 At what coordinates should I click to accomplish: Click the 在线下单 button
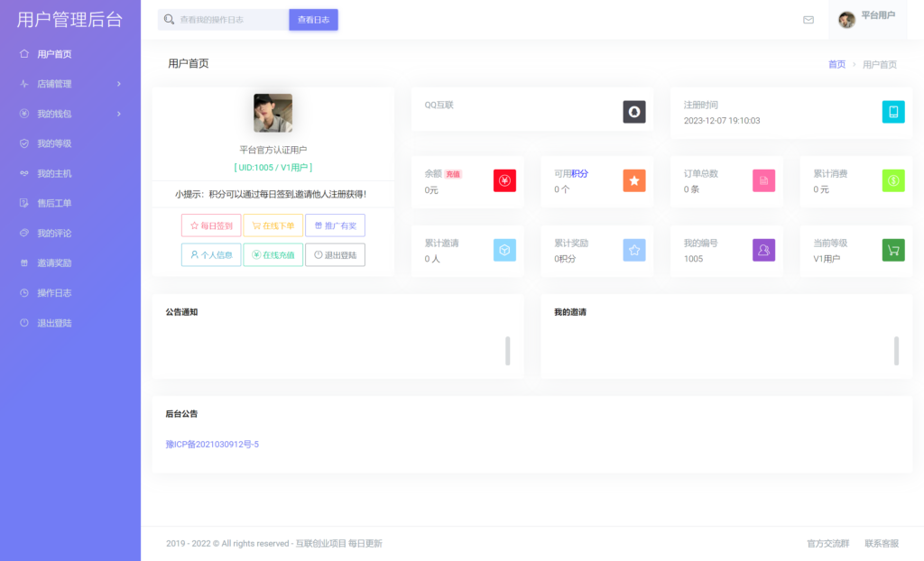tap(273, 225)
